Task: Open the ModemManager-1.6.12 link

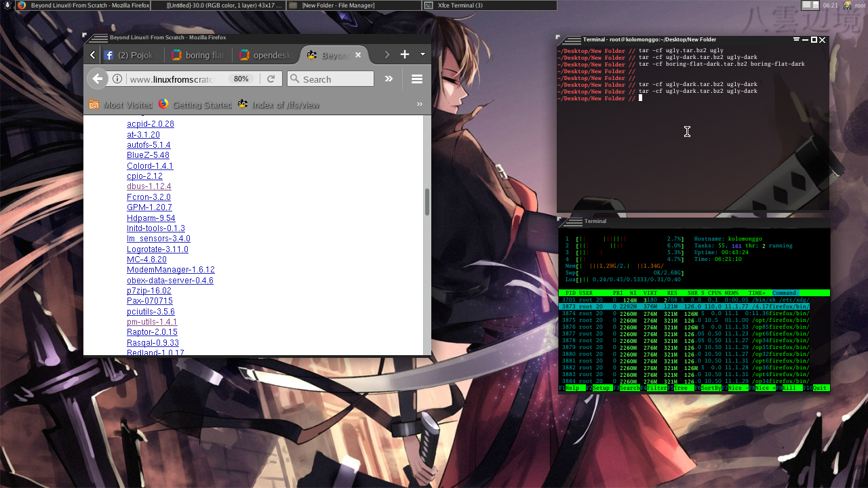Action: point(171,270)
